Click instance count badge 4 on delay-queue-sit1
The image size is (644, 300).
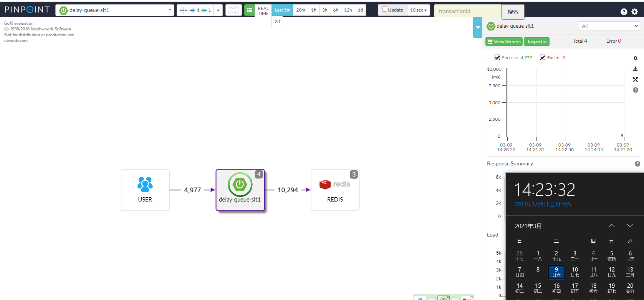point(259,174)
